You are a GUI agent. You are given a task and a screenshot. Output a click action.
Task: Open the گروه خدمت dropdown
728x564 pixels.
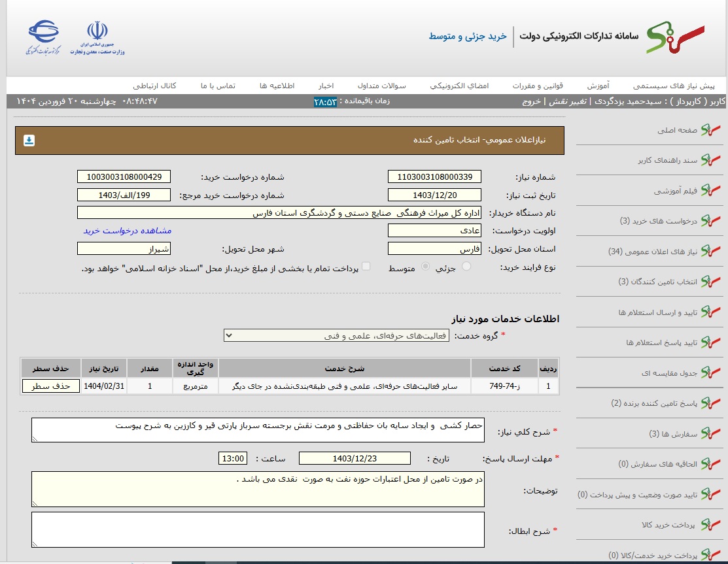point(337,335)
